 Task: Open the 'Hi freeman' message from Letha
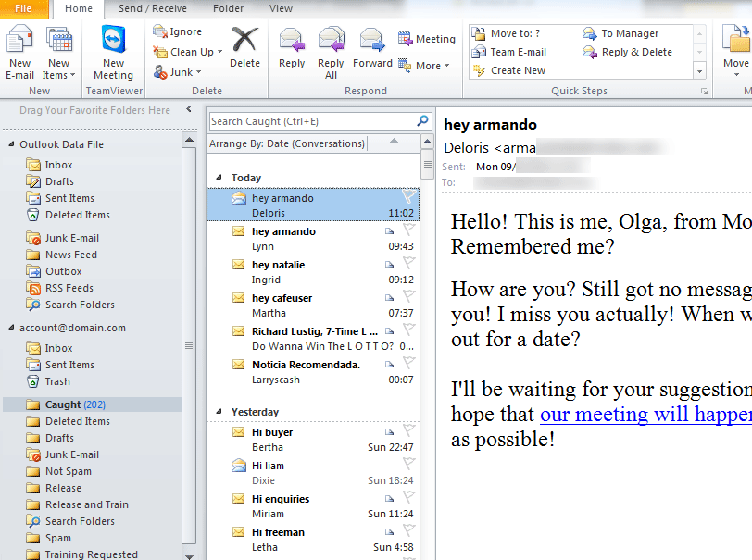coord(313,540)
